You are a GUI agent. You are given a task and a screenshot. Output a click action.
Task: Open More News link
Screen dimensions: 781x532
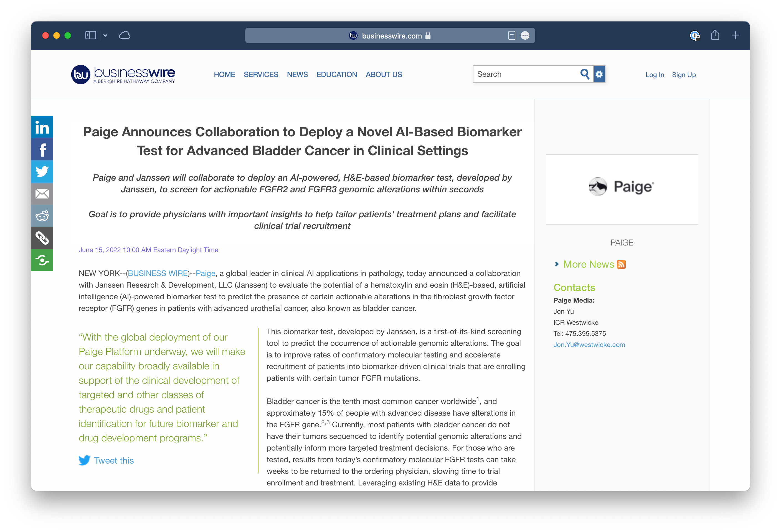589,265
